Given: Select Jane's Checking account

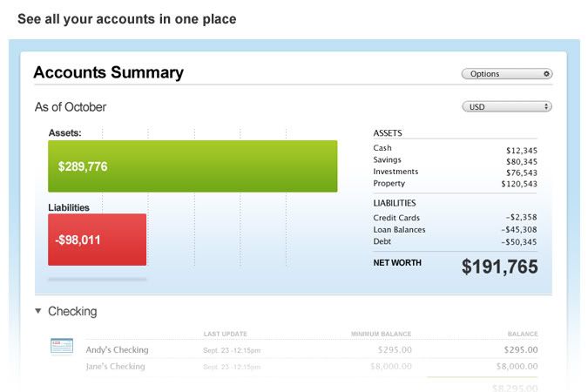Looking at the screenshot, I should 116,367.
